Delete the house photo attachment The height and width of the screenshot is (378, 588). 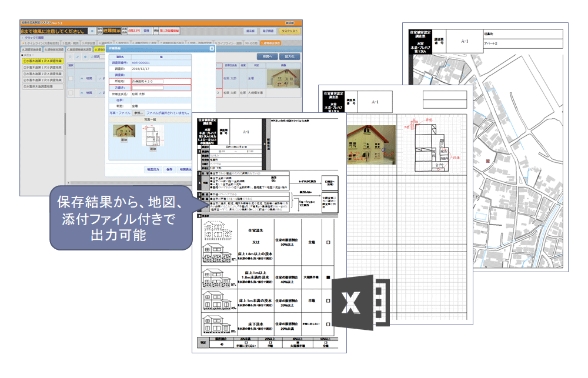(x=124, y=140)
